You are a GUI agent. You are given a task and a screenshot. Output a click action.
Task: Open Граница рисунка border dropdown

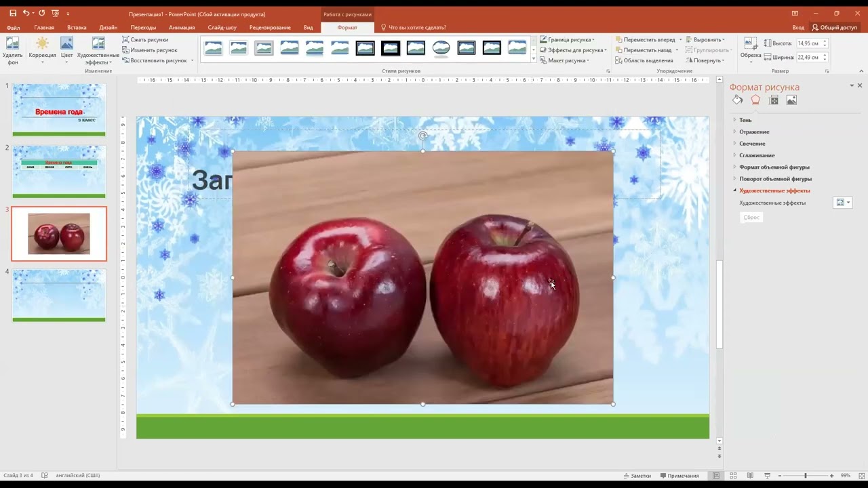pos(567,40)
